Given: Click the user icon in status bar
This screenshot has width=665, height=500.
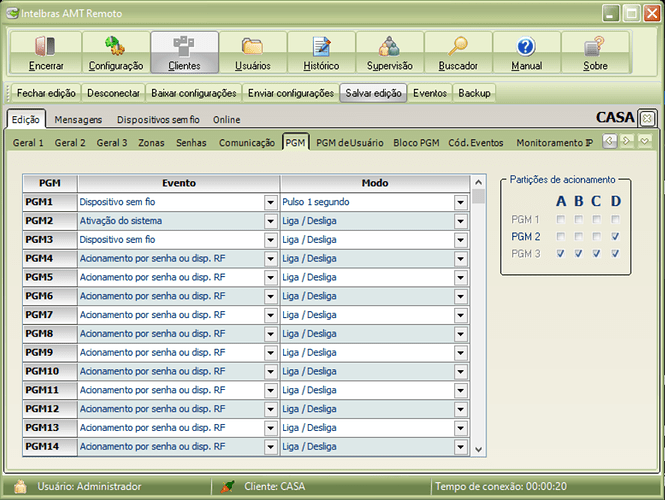Looking at the screenshot, I should click(x=20, y=486).
